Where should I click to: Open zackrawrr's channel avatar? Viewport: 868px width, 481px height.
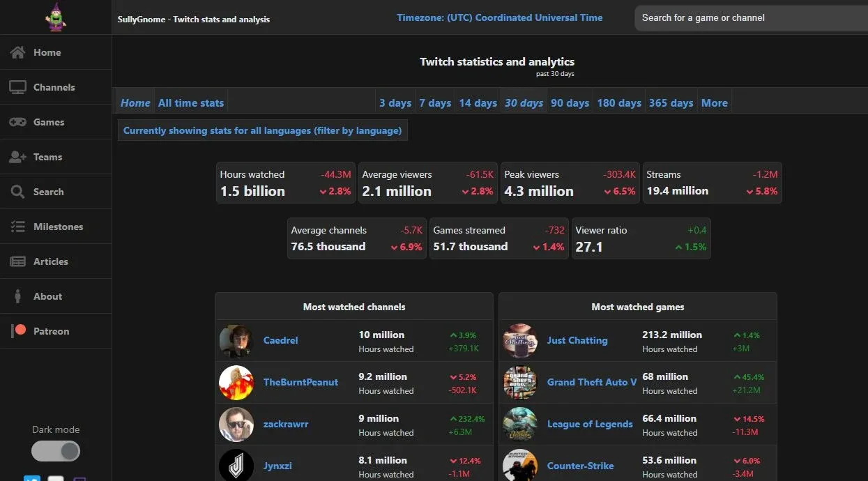coord(236,425)
